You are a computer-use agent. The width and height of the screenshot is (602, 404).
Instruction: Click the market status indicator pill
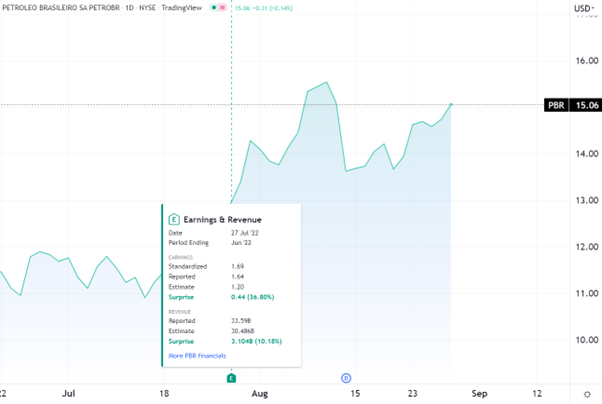tap(218, 8)
